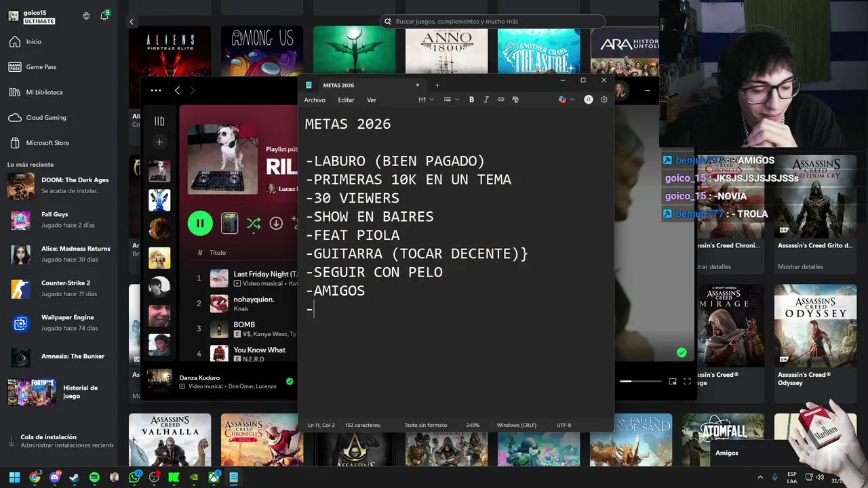Screen dimensions: 868x488
Task: Insert a link in Notepad
Action: coord(500,100)
